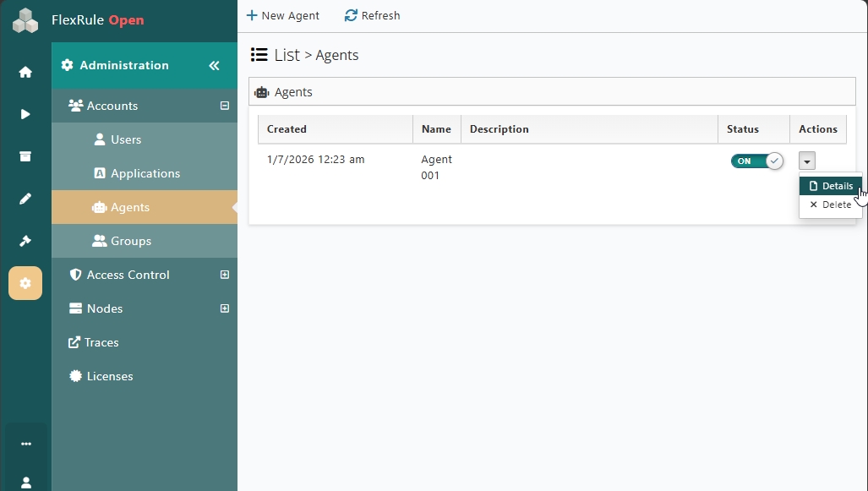
Task: Open Applications under Accounts
Action: coord(145,173)
